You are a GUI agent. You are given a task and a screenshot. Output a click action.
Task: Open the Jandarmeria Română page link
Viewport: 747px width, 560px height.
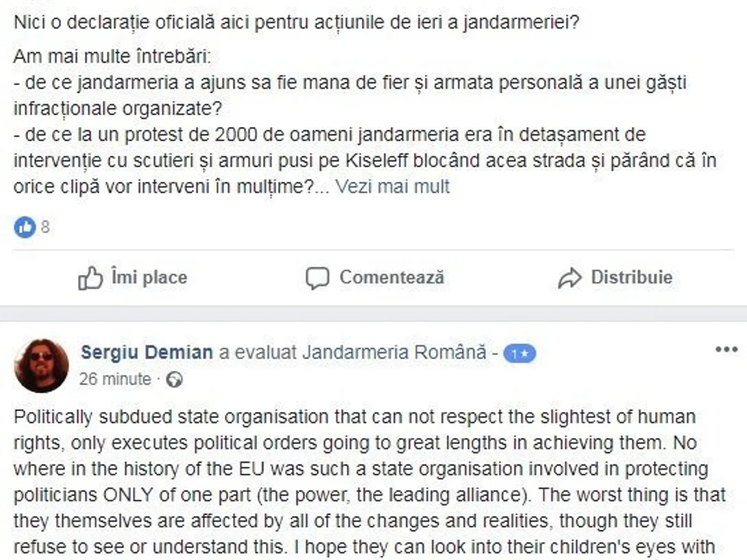pyautogui.click(x=394, y=353)
